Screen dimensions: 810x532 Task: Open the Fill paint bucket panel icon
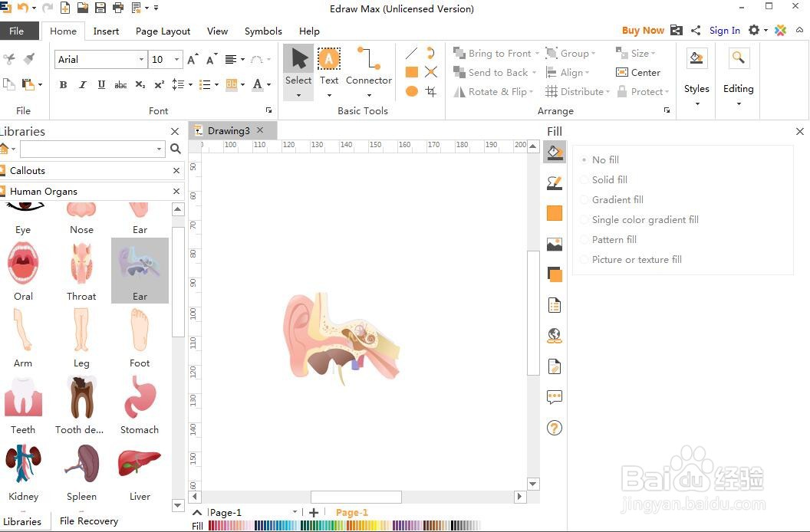pyautogui.click(x=555, y=153)
